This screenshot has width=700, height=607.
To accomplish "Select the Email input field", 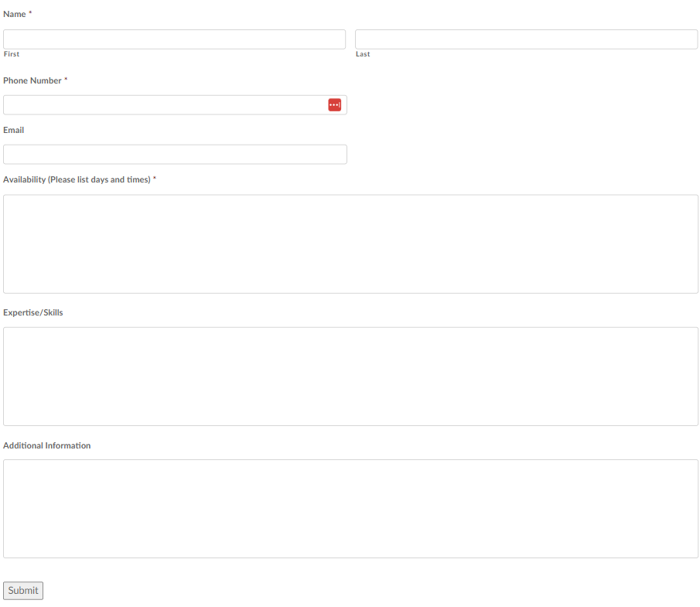I will click(x=175, y=155).
